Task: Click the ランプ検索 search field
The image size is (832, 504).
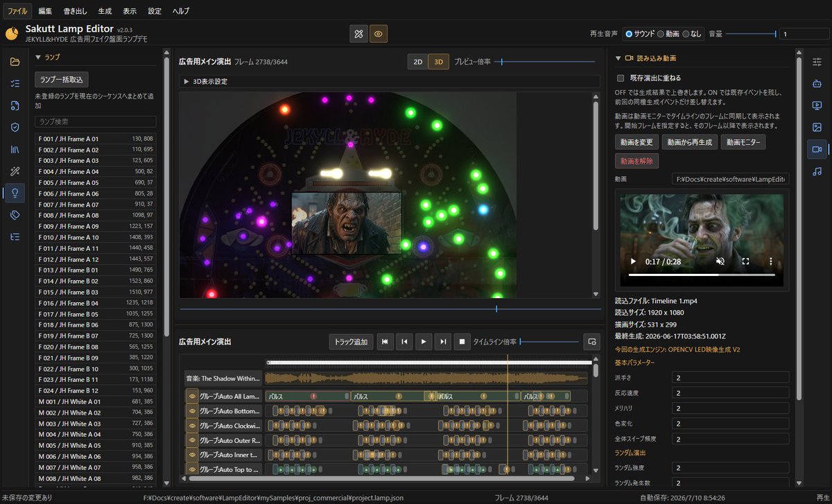Action: pyautogui.click(x=96, y=122)
